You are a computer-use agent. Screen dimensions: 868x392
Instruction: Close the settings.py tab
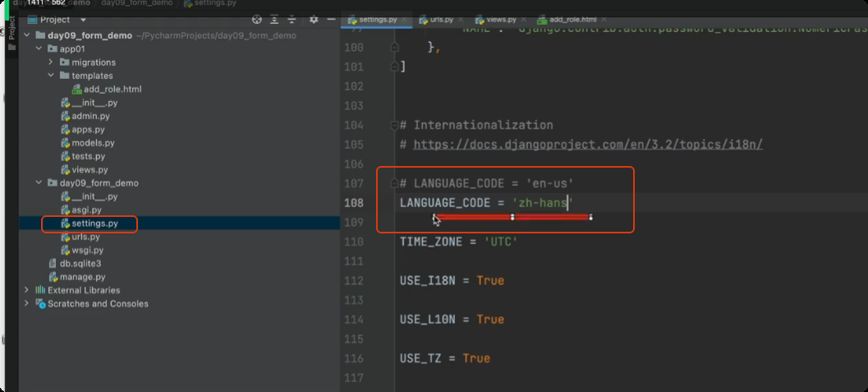pyautogui.click(x=405, y=20)
